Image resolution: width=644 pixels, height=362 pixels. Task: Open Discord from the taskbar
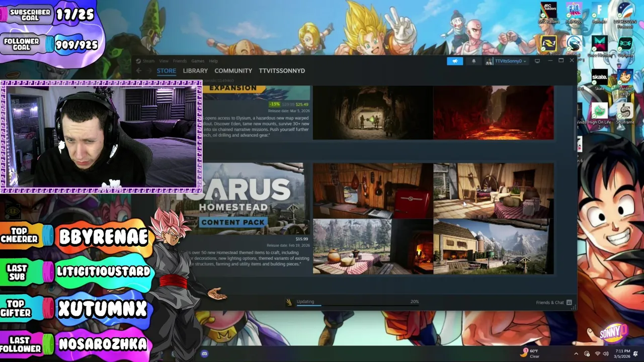204,354
